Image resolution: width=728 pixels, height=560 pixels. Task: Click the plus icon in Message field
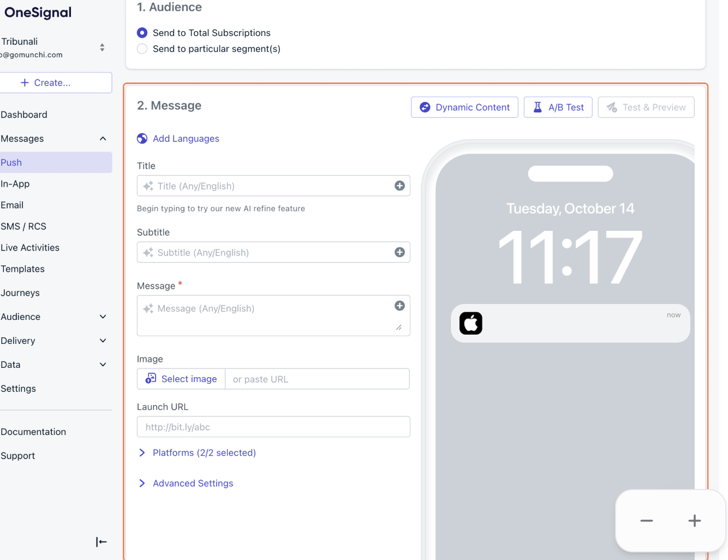tap(400, 306)
